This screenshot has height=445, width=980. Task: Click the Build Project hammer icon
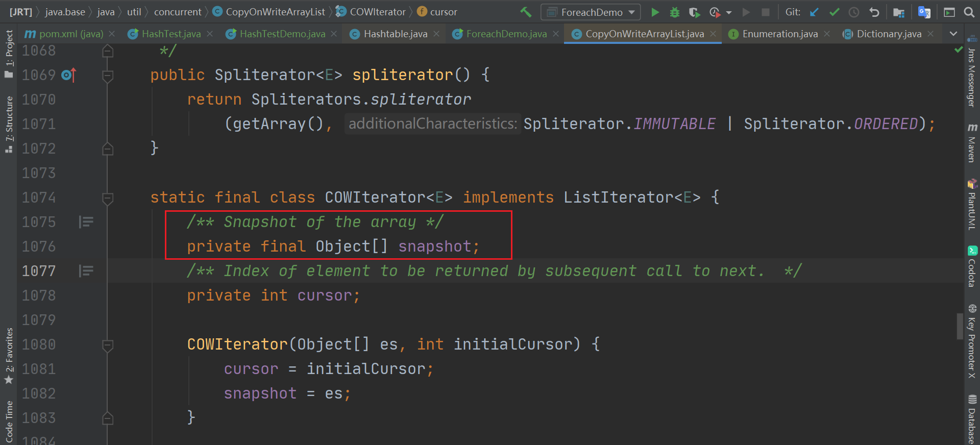tap(525, 12)
